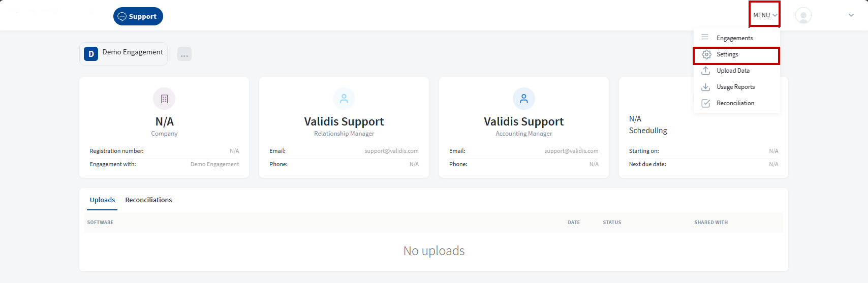868x283 pixels.
Task: Click the SOFTWARE column header
Action: (100, 223)
